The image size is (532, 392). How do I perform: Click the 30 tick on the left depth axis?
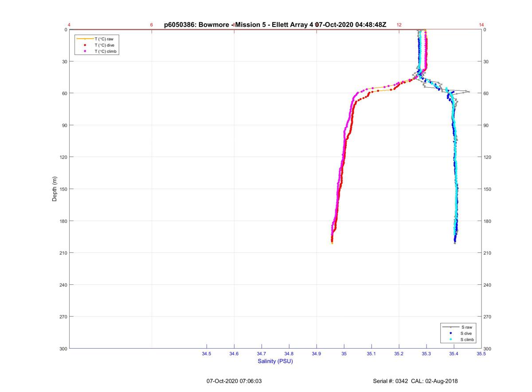(65, 62)
